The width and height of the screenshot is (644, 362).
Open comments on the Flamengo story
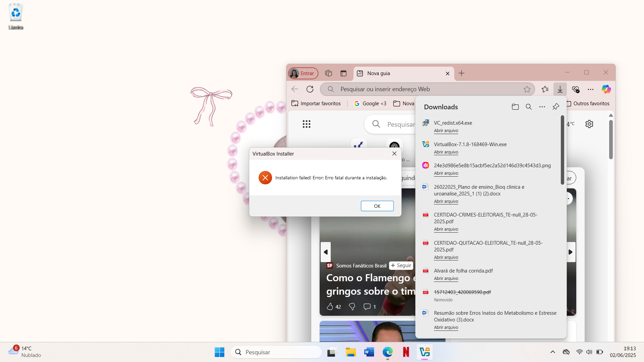pos(370,307)
